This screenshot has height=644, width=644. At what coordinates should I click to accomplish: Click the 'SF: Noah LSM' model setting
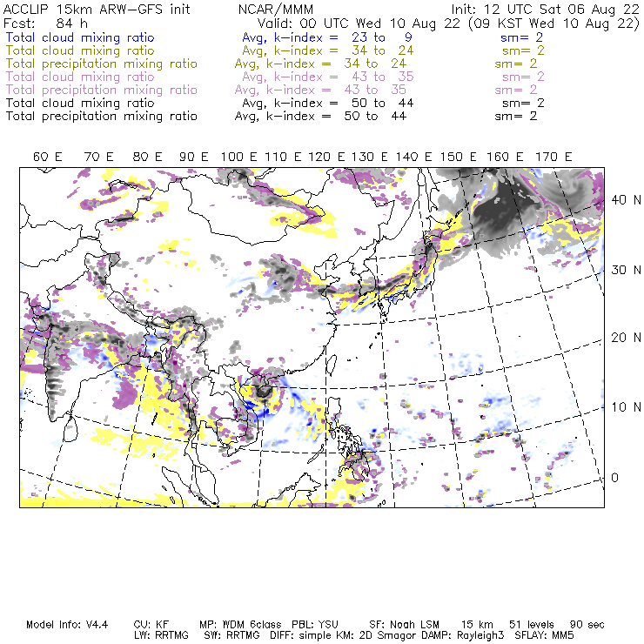[x=404, y=625]
